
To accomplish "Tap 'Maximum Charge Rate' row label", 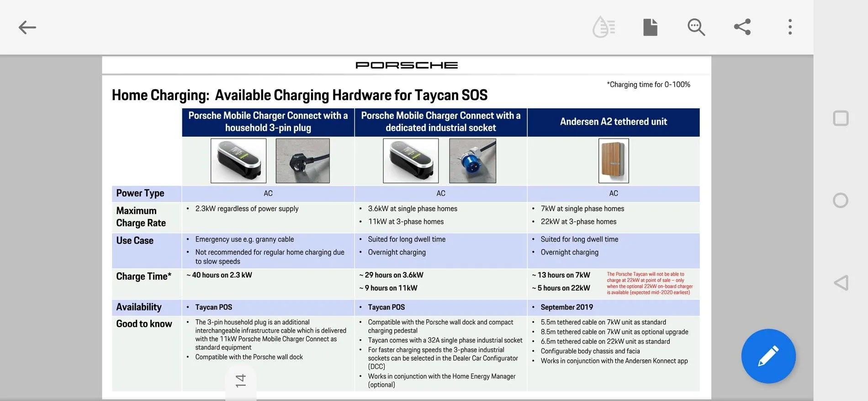I will tap(141, 217).
